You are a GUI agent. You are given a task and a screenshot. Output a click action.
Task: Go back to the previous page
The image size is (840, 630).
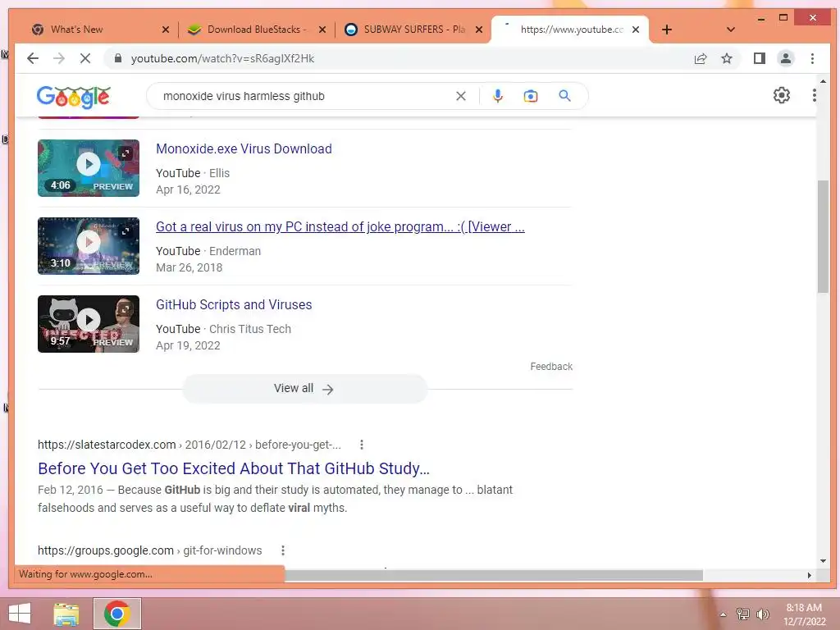[33, 58]
